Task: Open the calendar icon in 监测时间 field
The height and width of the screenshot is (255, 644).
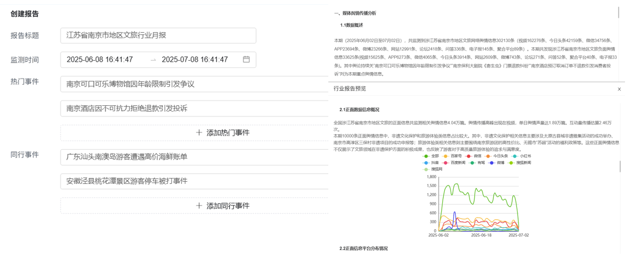Action: (x=246, y=60)
